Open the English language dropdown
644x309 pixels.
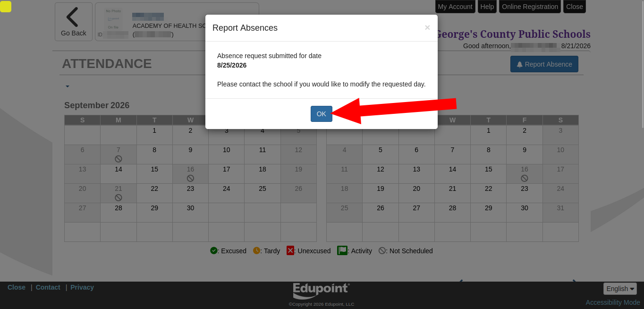click(x=620, y=289)
